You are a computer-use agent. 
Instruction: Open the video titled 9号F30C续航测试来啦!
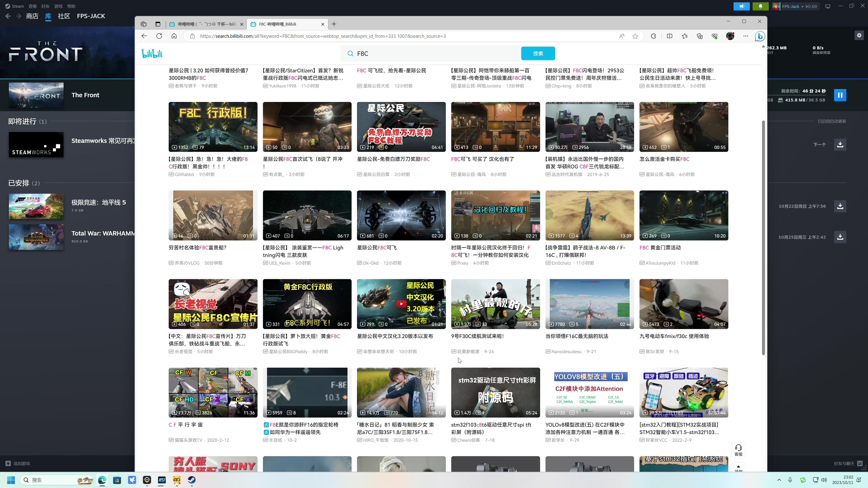[x=477, y=336]
